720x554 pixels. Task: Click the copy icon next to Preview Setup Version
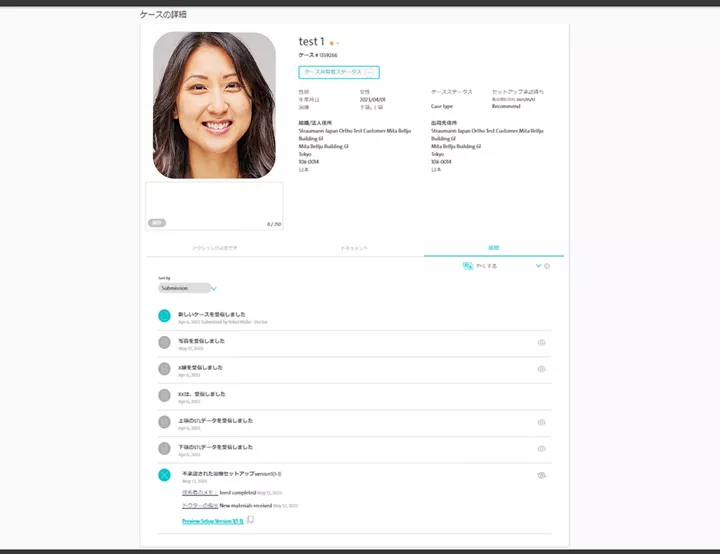(x=251, y=520)
